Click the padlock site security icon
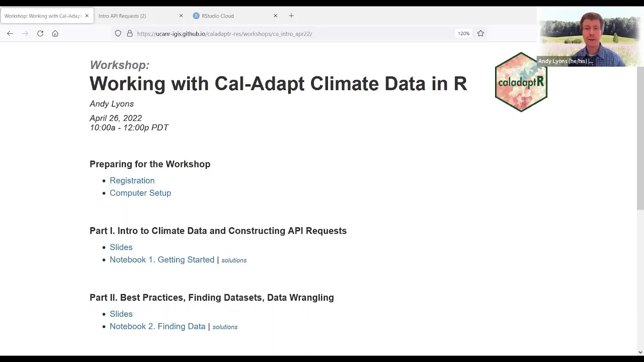The image size is (644, 362). click(130, 34)
